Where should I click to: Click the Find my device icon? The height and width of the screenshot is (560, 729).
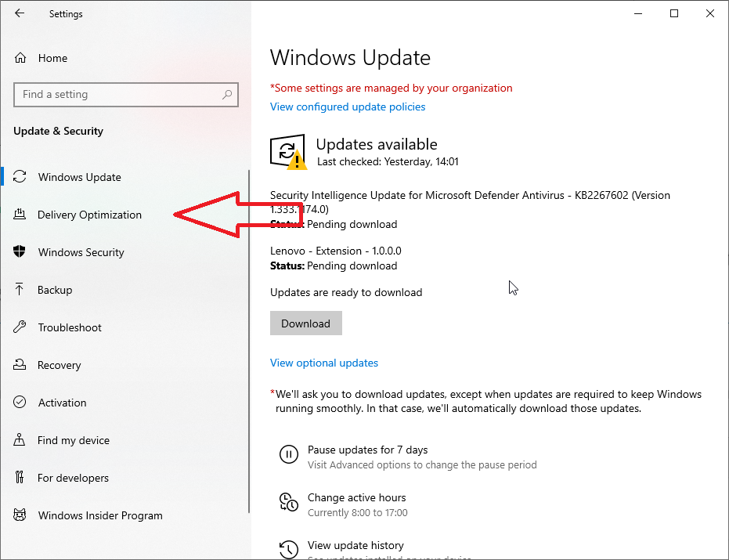click(x=21, y=440)
